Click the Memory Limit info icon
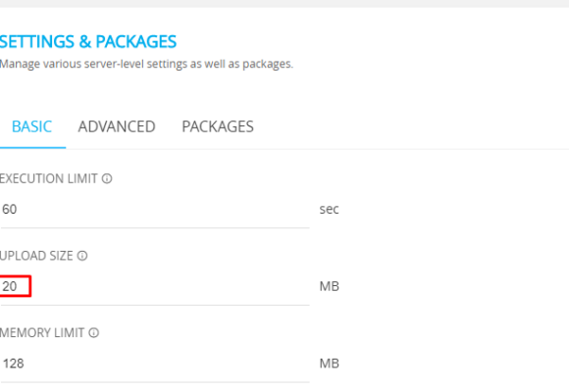Image resolution: width=569 pixels, height=392 pixels. (x=93, y=333)
